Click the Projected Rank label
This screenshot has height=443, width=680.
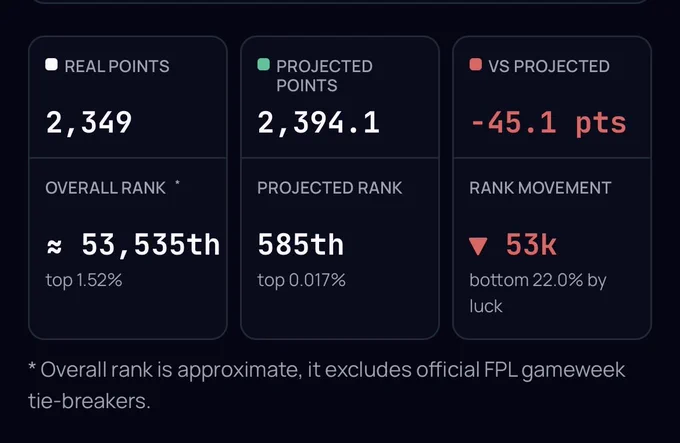pos(330,188)
